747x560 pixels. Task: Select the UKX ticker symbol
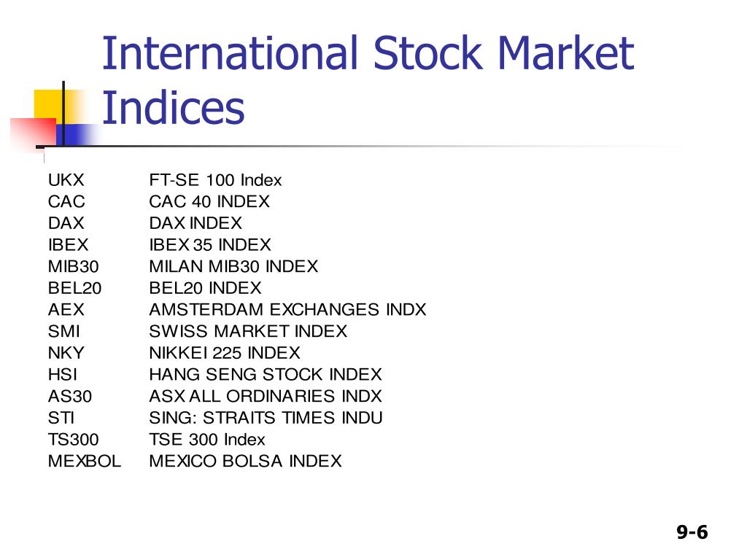click(66, 180)
